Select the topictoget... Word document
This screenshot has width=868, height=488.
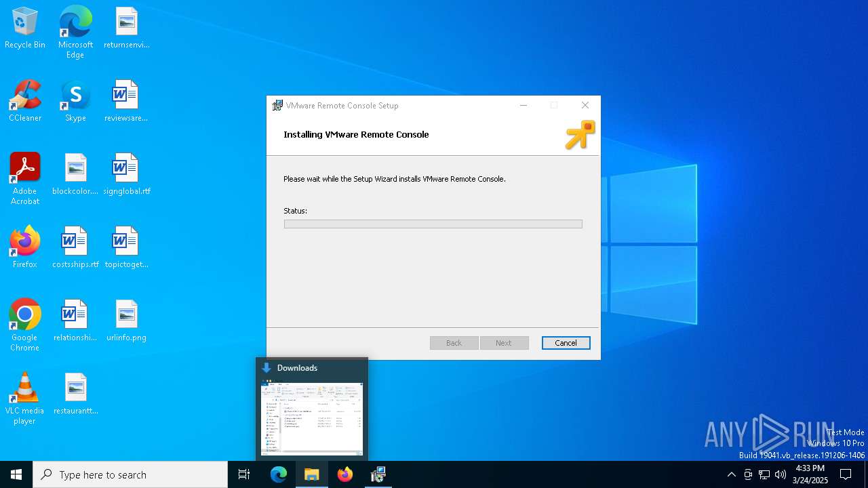126,248
